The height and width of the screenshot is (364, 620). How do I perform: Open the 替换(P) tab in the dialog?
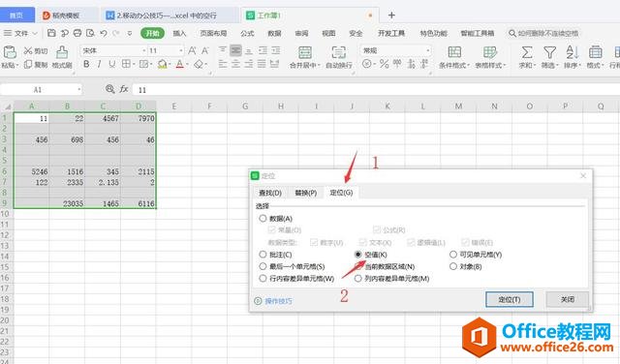coord(306,193)
